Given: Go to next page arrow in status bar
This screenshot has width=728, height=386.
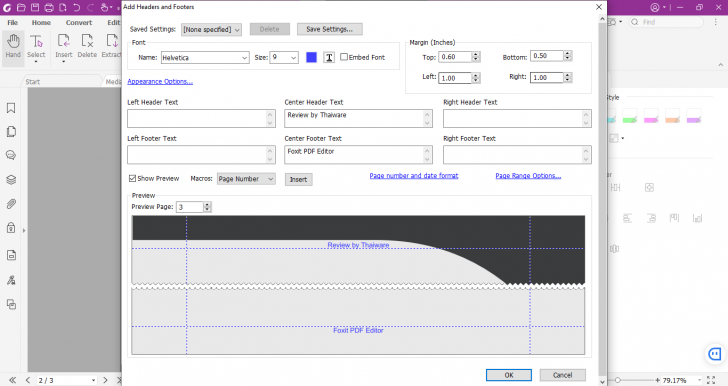Looking at the screenshot, I should tap(105, 380).
